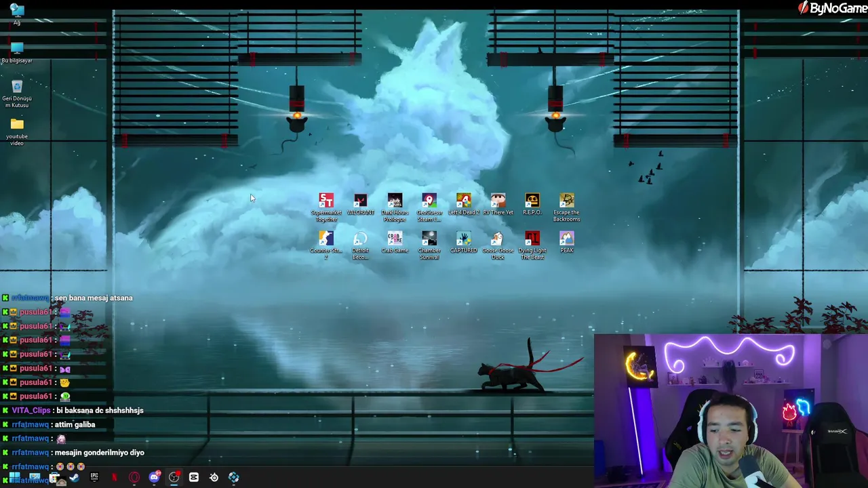
Task: Click the streamer webcam overlay
Action: (730, 411)
